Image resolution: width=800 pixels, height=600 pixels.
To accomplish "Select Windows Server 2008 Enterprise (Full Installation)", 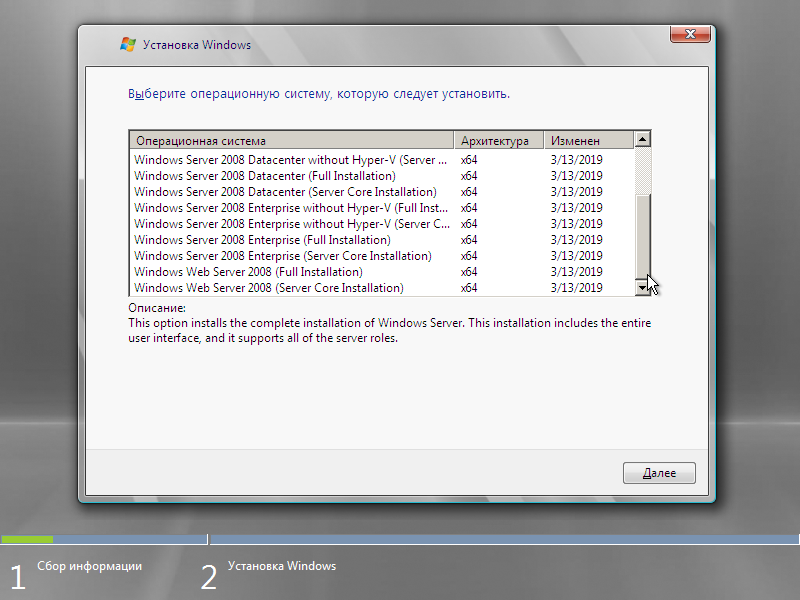I will 382,240.
